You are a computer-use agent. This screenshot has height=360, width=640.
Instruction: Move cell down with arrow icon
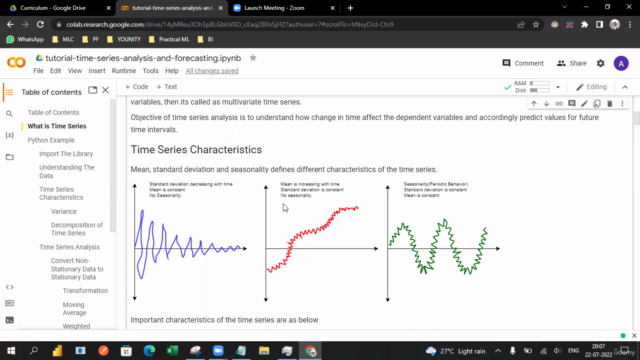[x=546, y=104]
